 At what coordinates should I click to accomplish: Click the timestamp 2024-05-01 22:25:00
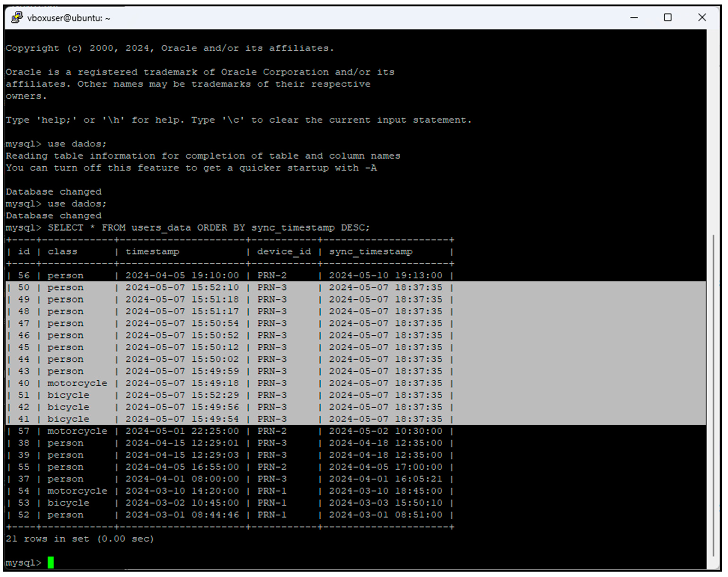pos(182,431)
